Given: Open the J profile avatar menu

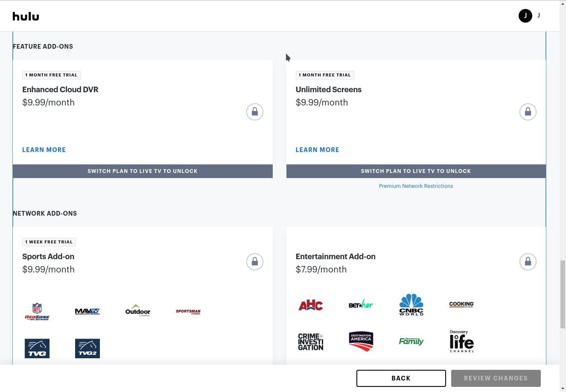Looking at the screenshot, I should coord(525,16).
